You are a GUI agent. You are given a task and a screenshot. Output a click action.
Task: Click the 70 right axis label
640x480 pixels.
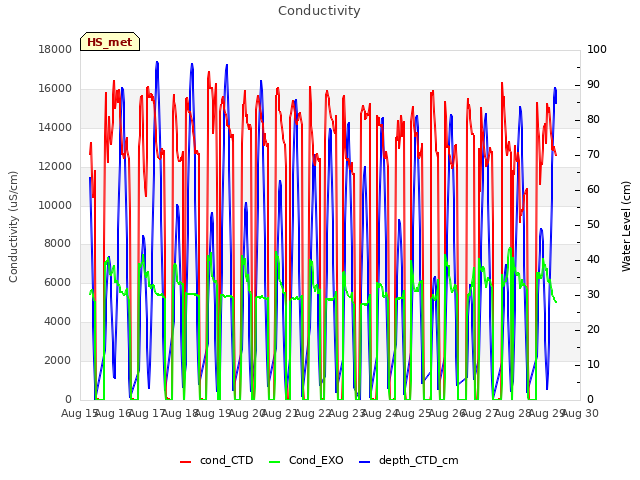(x=593, y=155)
